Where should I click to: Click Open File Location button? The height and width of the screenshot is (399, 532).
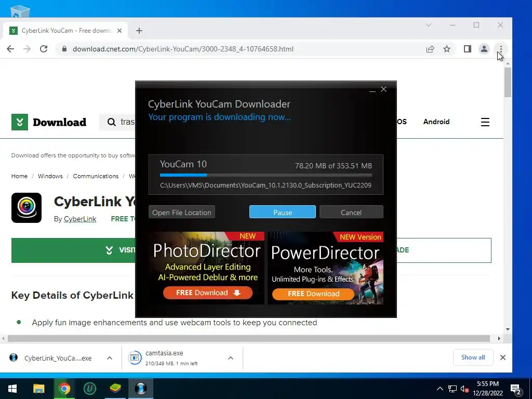(x=182, y=212)
